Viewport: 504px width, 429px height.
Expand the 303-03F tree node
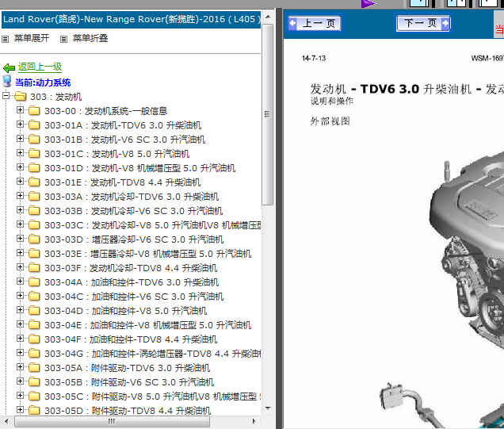point(21,267)
